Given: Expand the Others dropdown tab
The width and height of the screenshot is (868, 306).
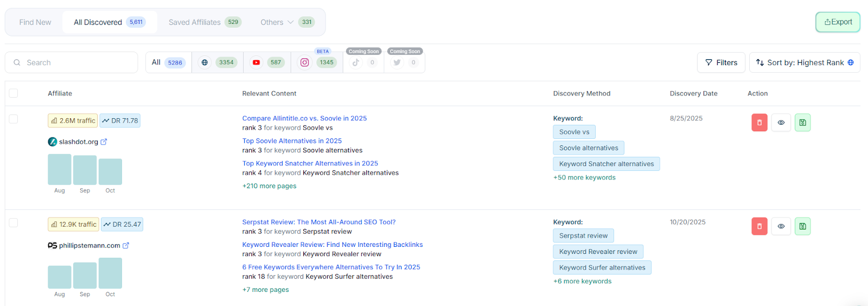Looking at the screenshot, I should coord(277,22).
